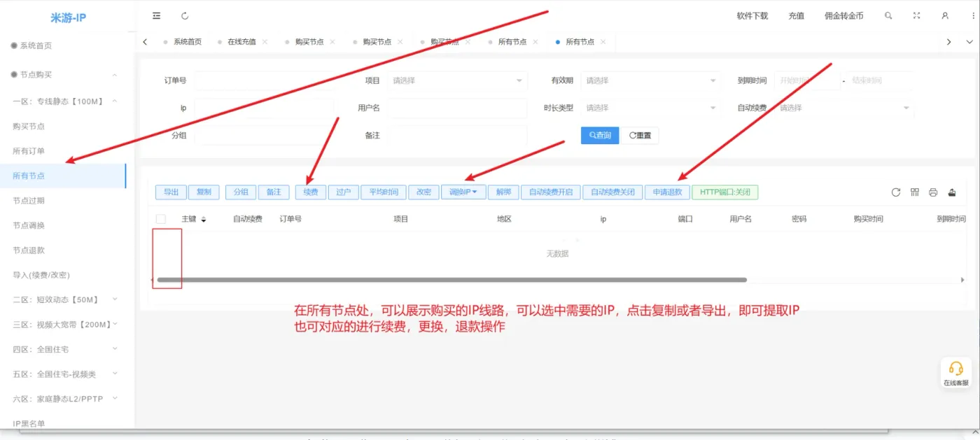The image size is (980, 440).
Task: Go to 系统首页 in the sidebar
Action: tap(36, 45)
